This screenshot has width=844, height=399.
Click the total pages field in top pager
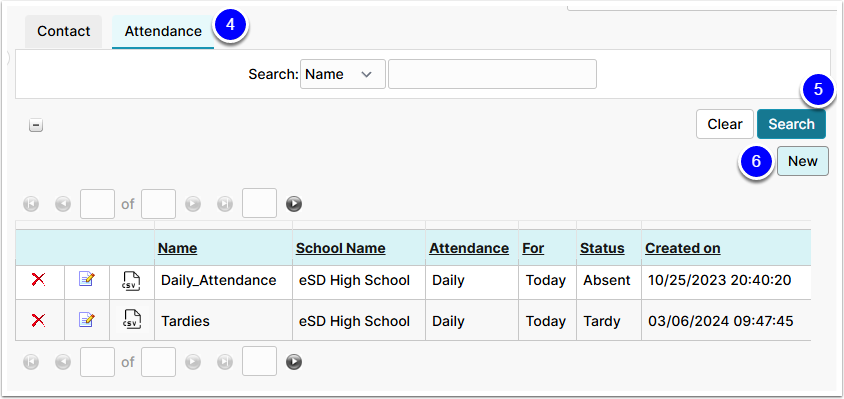click(158, 204)
